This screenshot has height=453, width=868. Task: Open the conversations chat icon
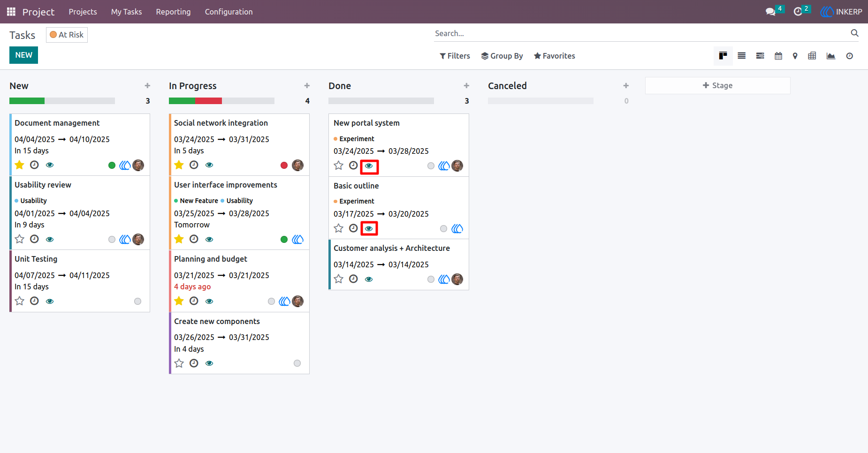(770, 12)
